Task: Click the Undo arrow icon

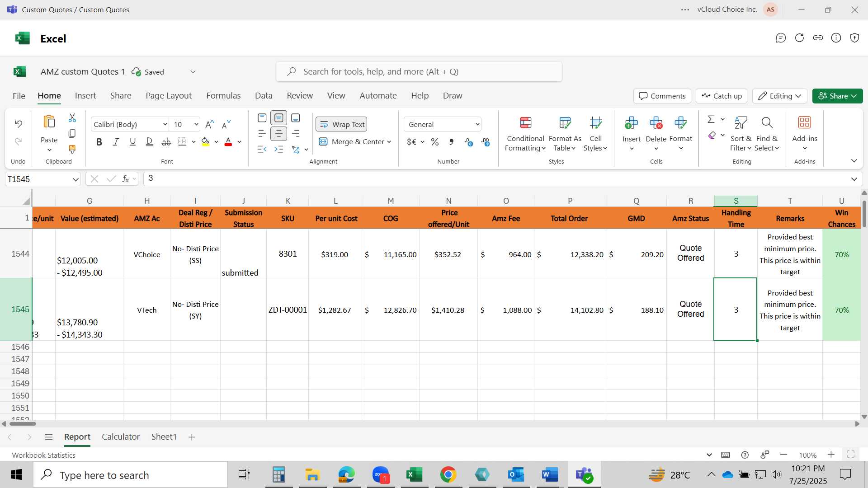Action: tap(19, 123)
